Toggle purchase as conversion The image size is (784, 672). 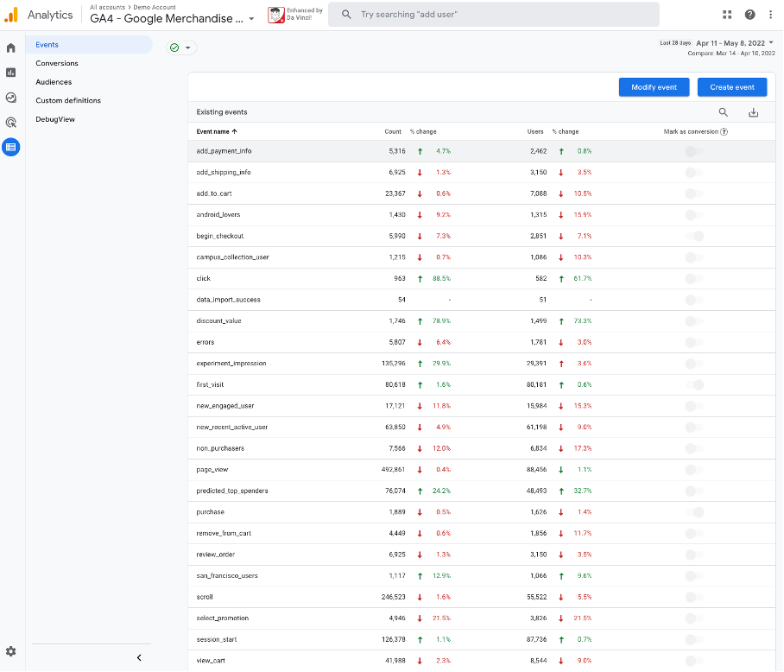pyautogui.click(x=694, y=512)
